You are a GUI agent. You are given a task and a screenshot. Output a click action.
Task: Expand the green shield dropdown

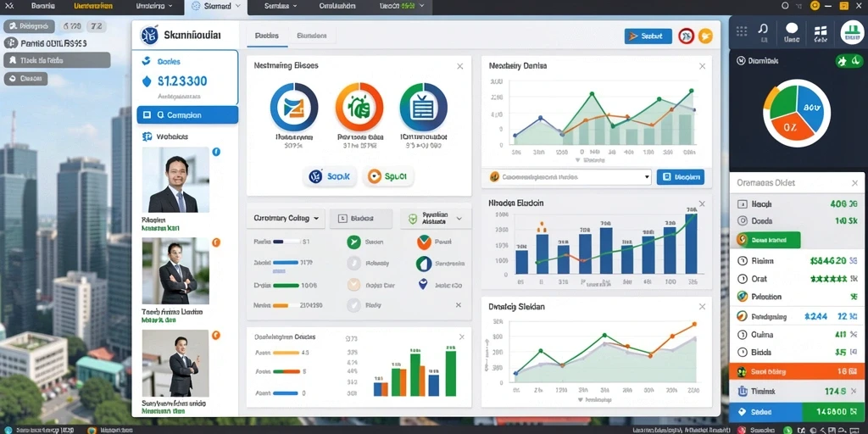point(436,219)
